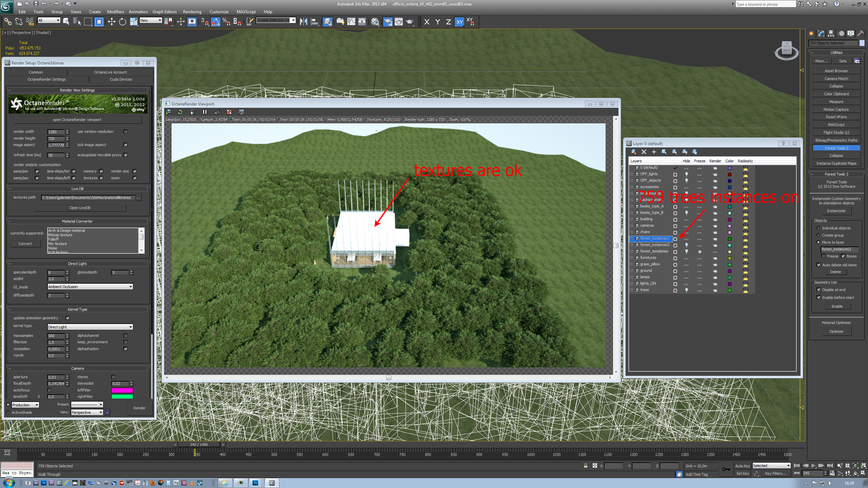Open the Material Editor from toolbar
This screenshot has width=868, height=488.
[x=375, y=22]
